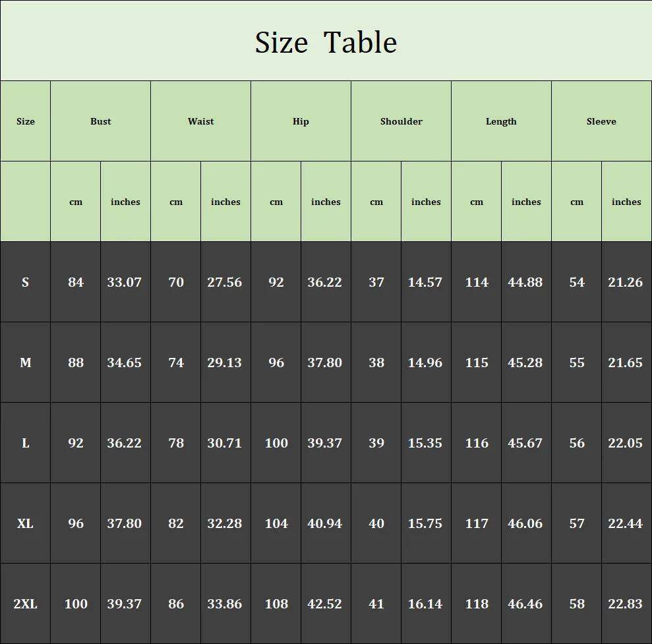Click sleeve value "55" in row M

click(577, 363)
